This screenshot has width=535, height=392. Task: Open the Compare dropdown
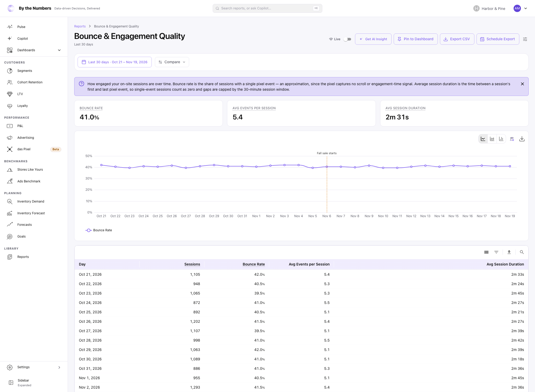172,62
